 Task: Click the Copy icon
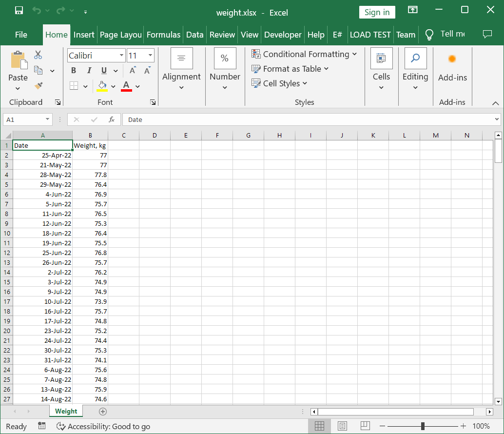(x=38, y=70)
